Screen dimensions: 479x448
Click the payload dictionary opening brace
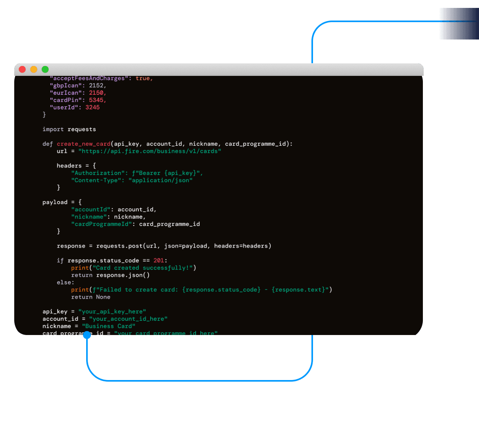80,202
